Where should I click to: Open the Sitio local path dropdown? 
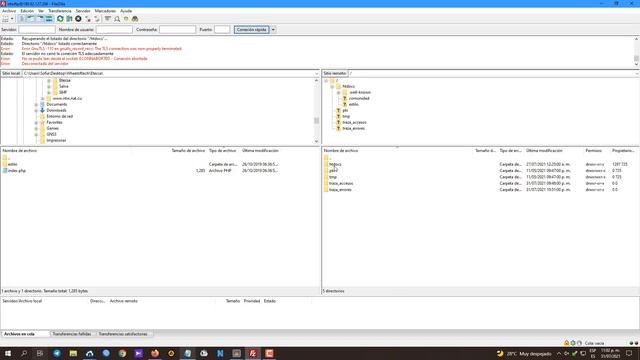pyautogui.click(x=316, y=73)
